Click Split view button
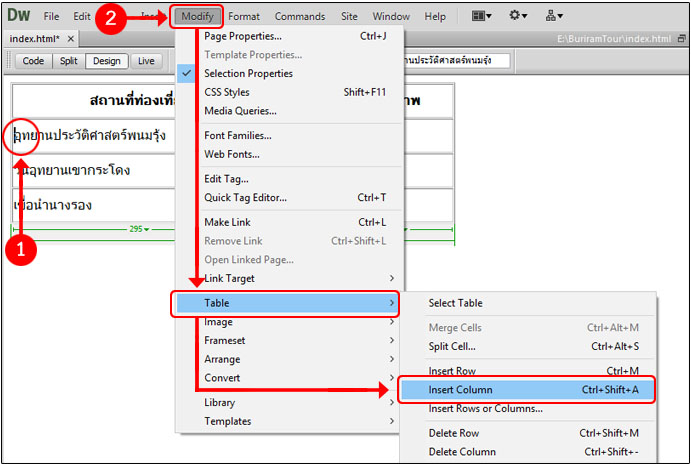This screenshot has height=467, width=691. [68, 61]
